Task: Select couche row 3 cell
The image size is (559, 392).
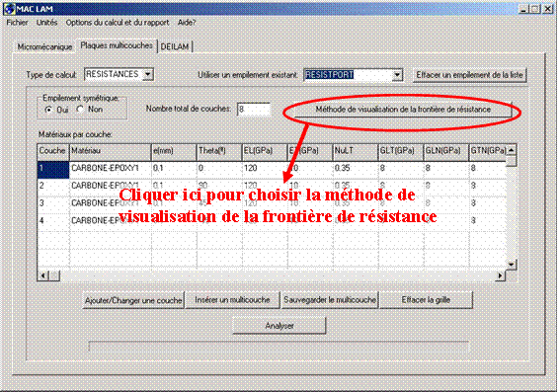Action: (x=53, y=204)
